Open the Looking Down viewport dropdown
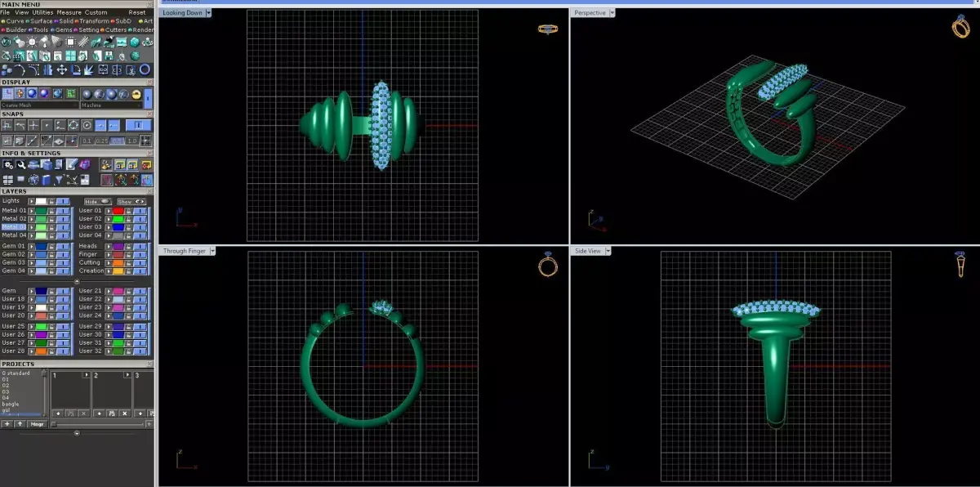The width and height of the screenshot is (980, 487). pos(209,13)
